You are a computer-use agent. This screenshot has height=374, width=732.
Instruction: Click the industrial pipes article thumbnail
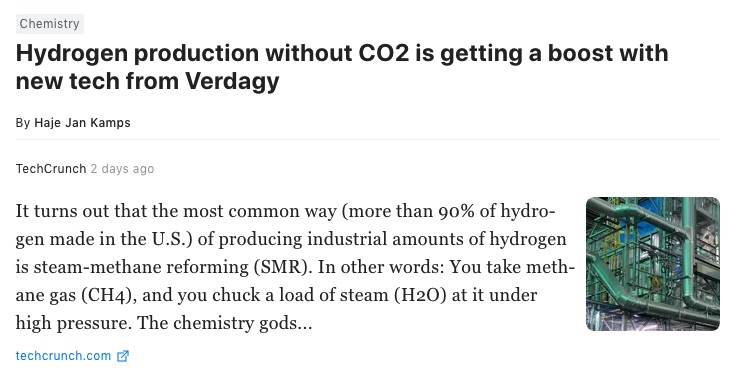[x=653, y=264]
